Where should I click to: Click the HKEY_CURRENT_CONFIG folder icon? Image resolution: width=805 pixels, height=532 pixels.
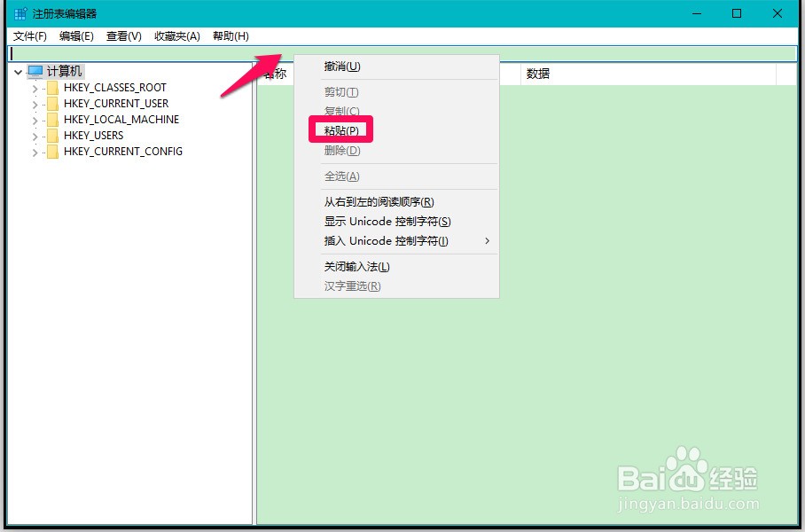point(53,152)
